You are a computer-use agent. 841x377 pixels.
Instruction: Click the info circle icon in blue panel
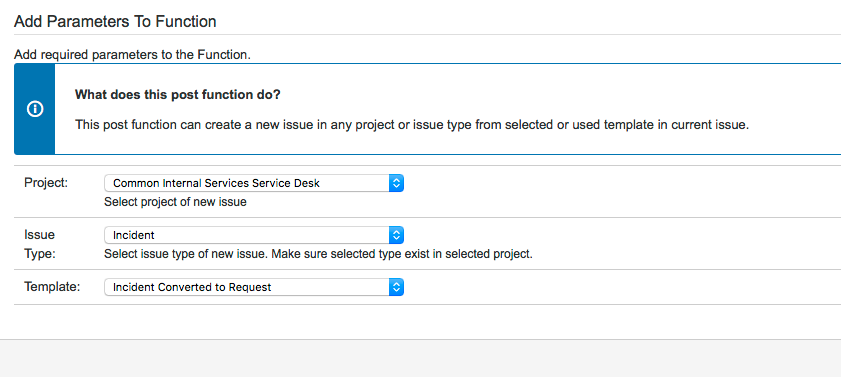[x=35, y=109]
